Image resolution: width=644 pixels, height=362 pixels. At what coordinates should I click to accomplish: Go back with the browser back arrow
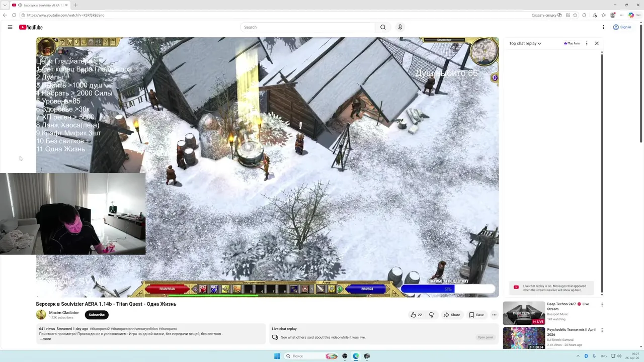coord(5,15)
